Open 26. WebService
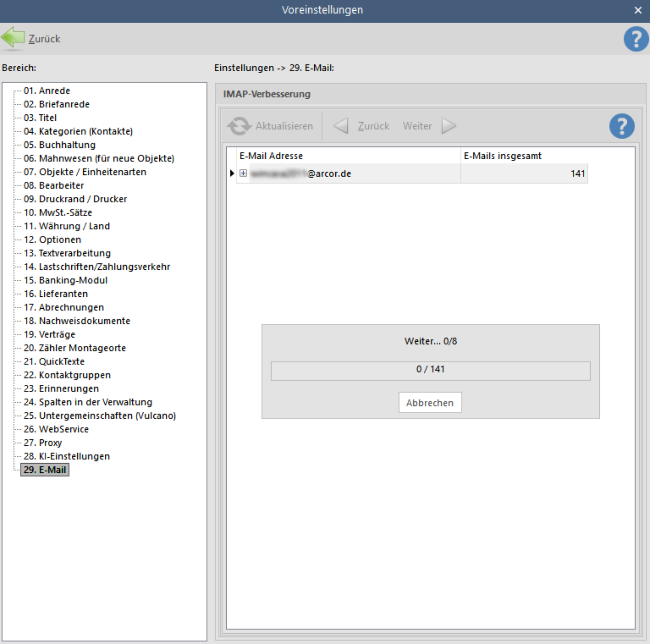 point(56,429)
